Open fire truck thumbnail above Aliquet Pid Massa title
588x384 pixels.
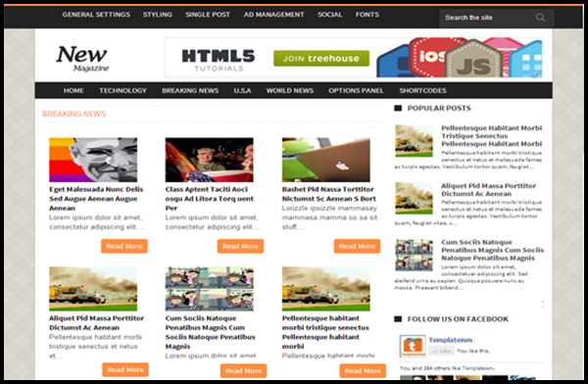pyautogui.click(x=93, y=289)
